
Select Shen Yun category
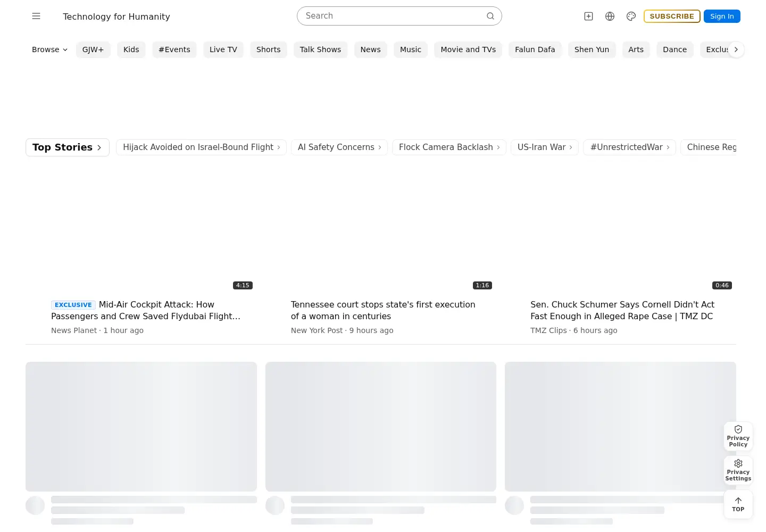(x=592, y=49)
